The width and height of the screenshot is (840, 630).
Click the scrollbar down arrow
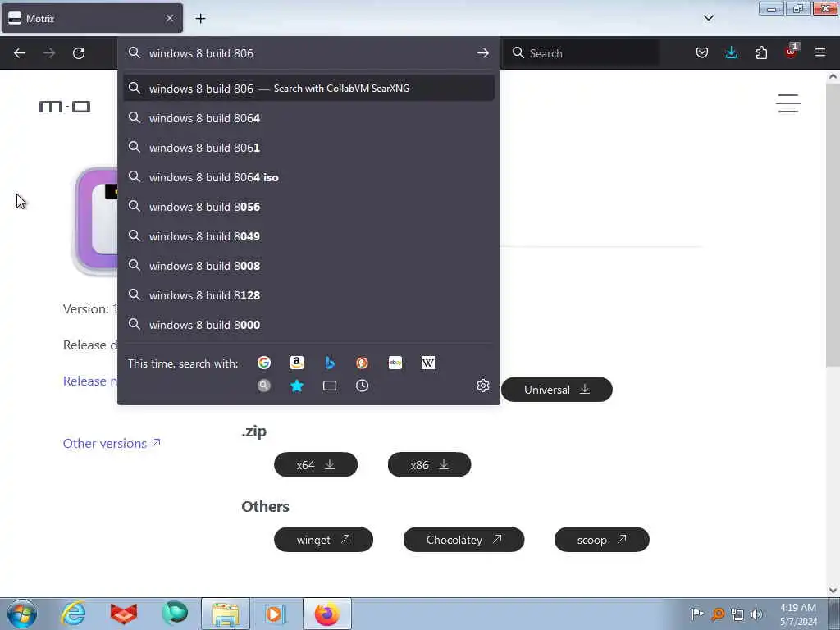[833, 591]
